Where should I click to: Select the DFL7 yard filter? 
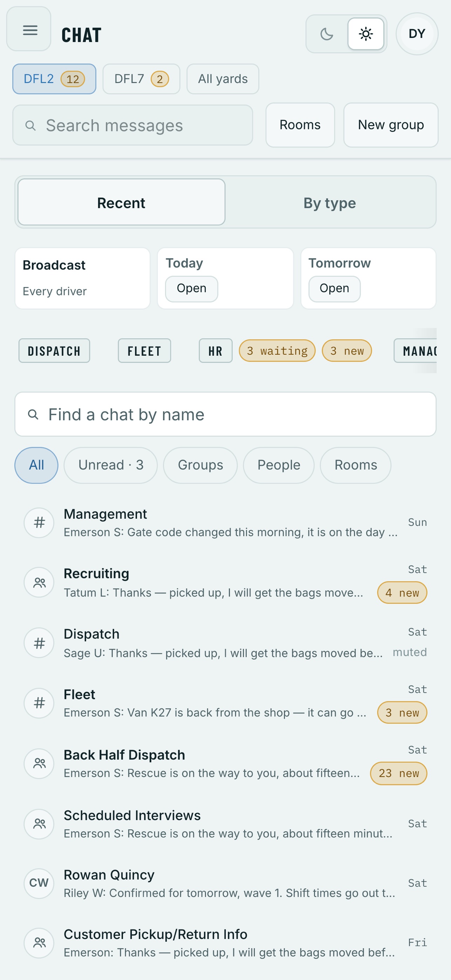click(x=142, y=79)
